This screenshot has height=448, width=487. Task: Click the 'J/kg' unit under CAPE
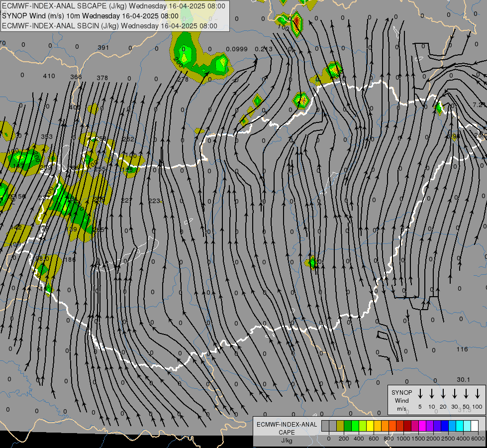[287, 441]
